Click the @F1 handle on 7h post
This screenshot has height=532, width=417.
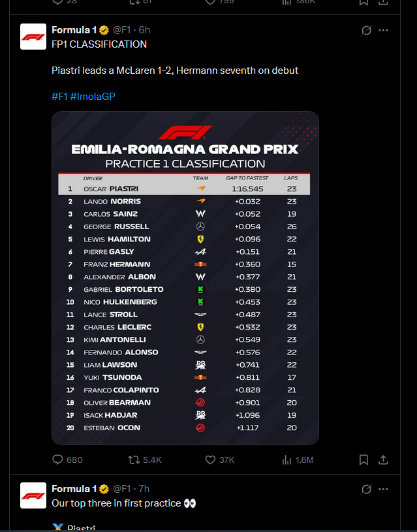121,488
